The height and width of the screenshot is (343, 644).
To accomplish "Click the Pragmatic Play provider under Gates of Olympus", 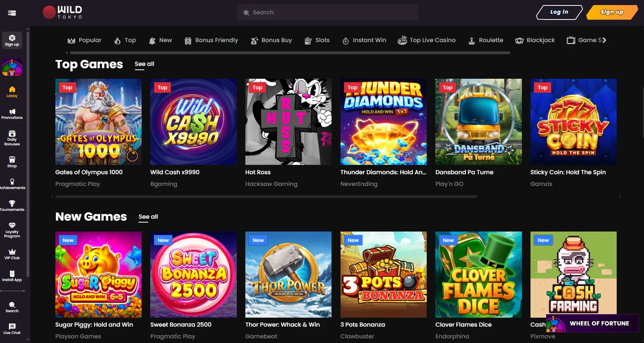I will [x=78, y=184].
